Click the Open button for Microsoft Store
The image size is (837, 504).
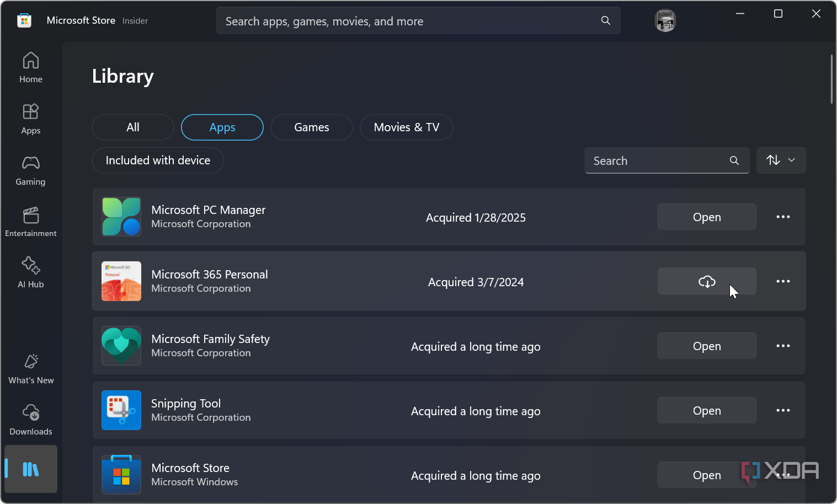point(707,475)
